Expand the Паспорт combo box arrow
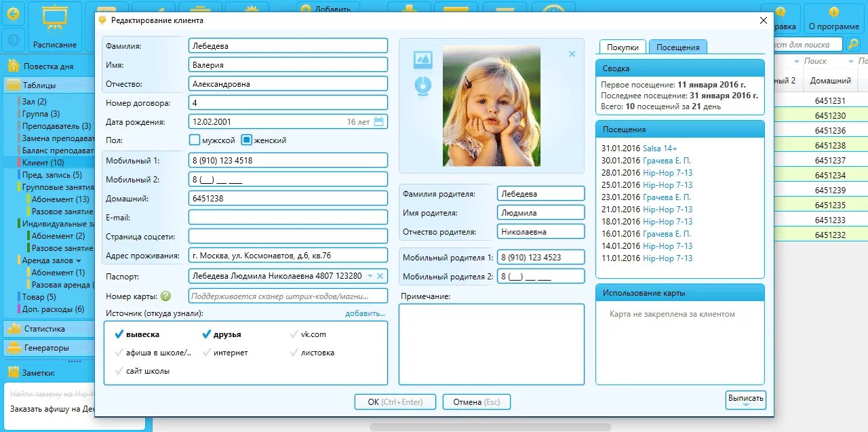This screenshot has height=432, width=868. tap(370, 276)
